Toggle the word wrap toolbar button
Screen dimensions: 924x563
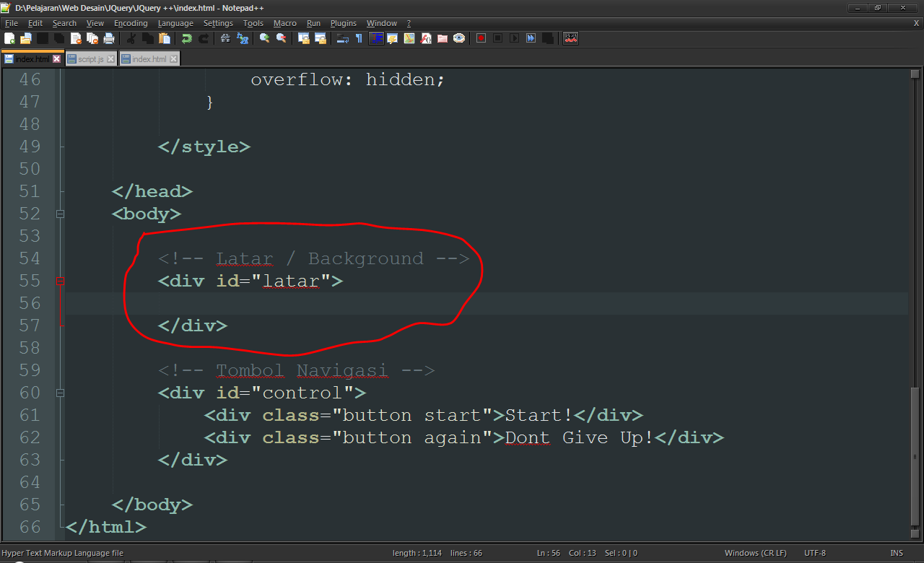[342, 38]
